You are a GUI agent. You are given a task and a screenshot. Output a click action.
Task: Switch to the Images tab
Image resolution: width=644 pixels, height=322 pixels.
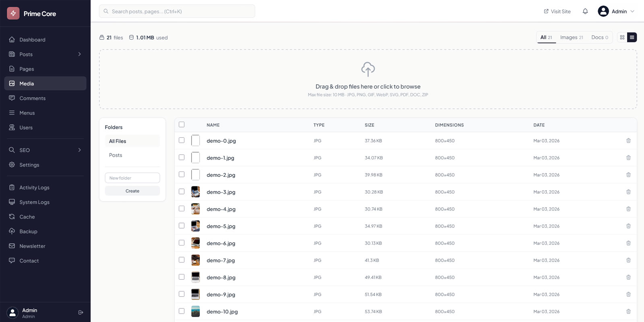[x=571, y=37]
